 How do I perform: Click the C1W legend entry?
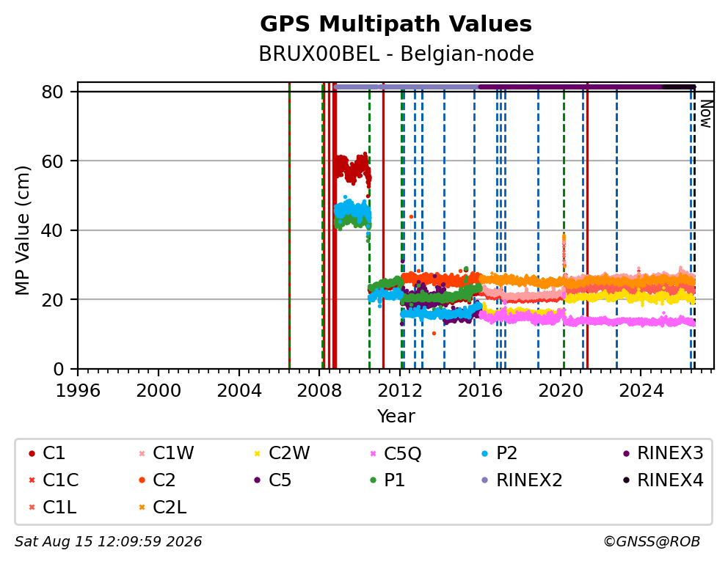pyautogui.click(x=167, y=453)
